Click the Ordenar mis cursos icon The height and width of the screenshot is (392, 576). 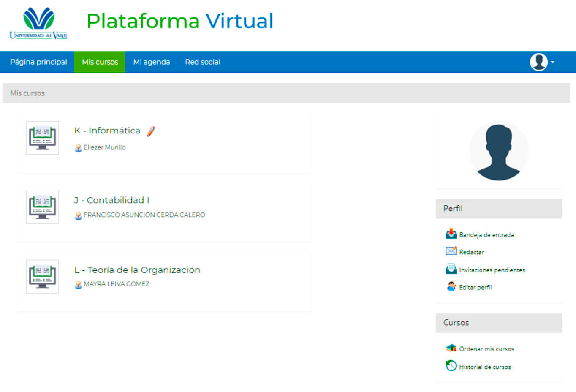451,348
